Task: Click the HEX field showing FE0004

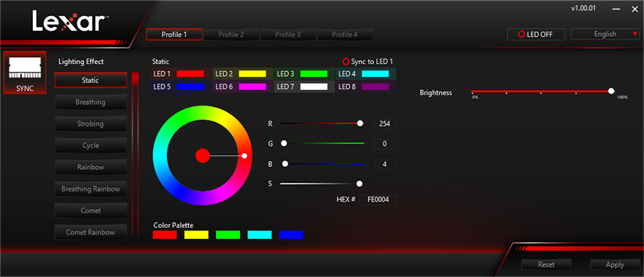Action: tap(378, 200)
